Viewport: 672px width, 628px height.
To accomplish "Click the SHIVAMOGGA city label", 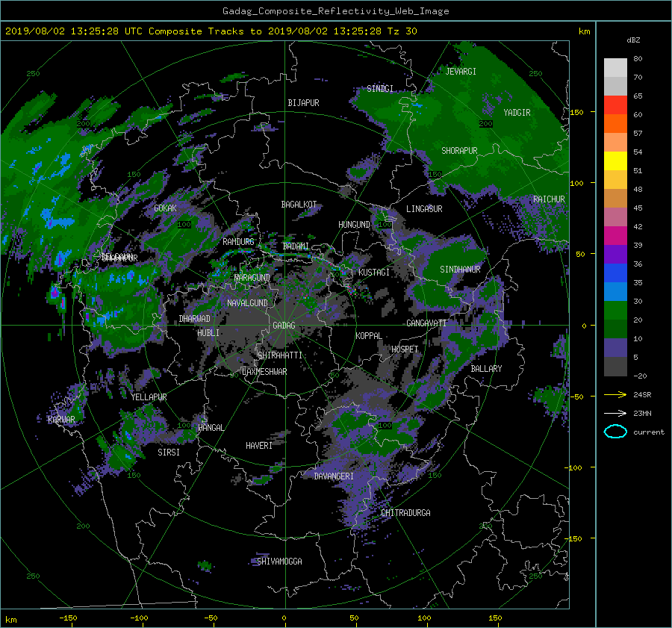I will (279, 562).
